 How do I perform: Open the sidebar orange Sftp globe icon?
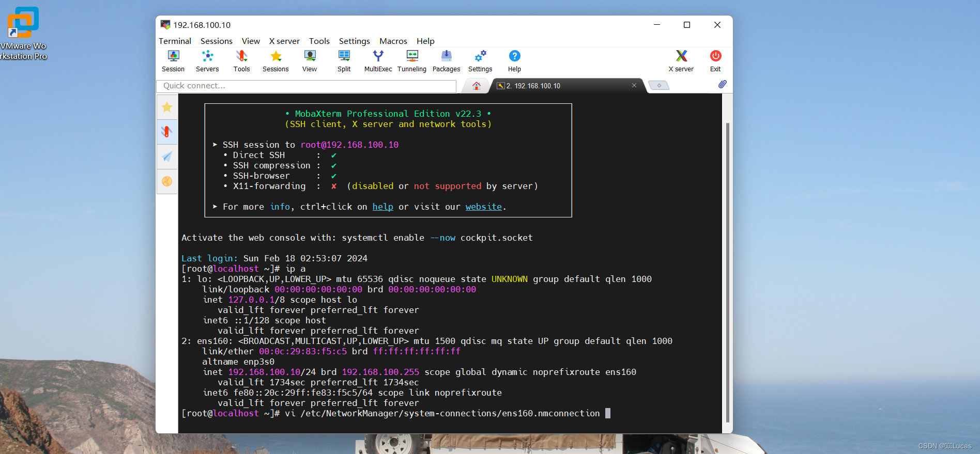(x=167, y=181)
